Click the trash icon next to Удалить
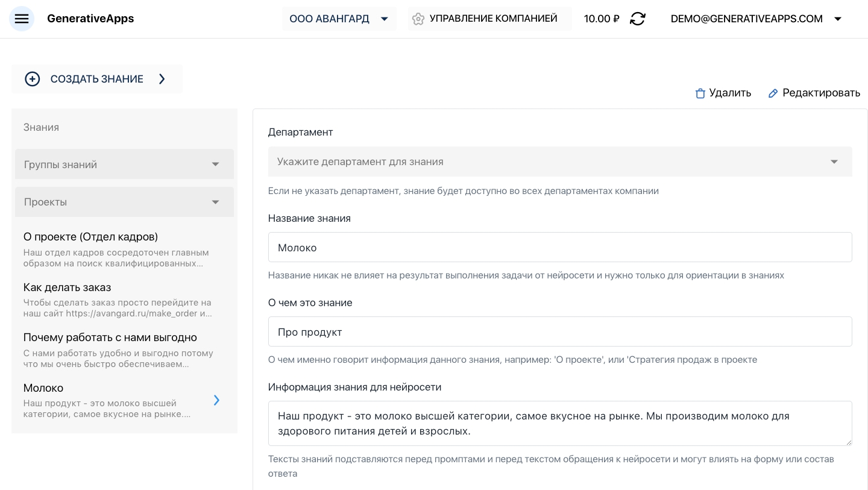868x490 pixels. click(x=700, y=93)
